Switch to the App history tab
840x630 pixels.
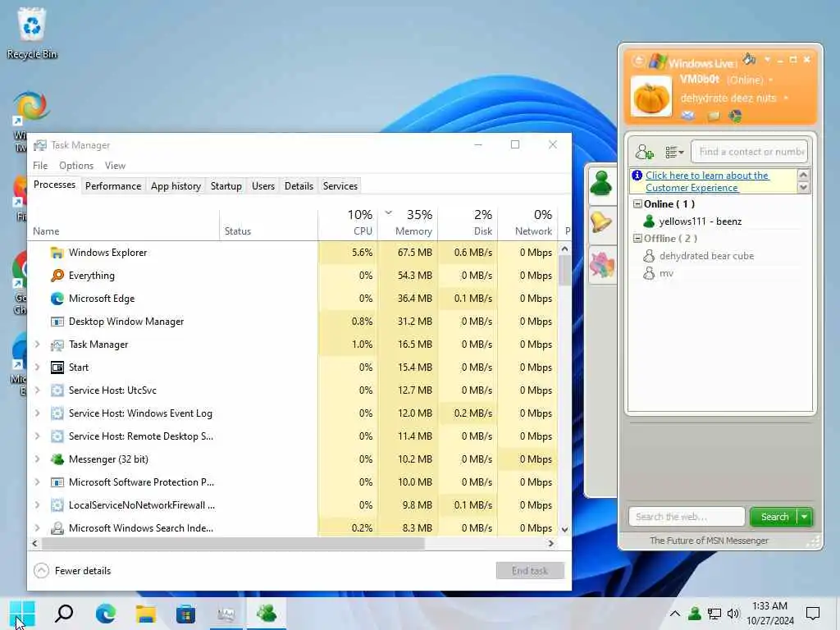pos(176,186)
